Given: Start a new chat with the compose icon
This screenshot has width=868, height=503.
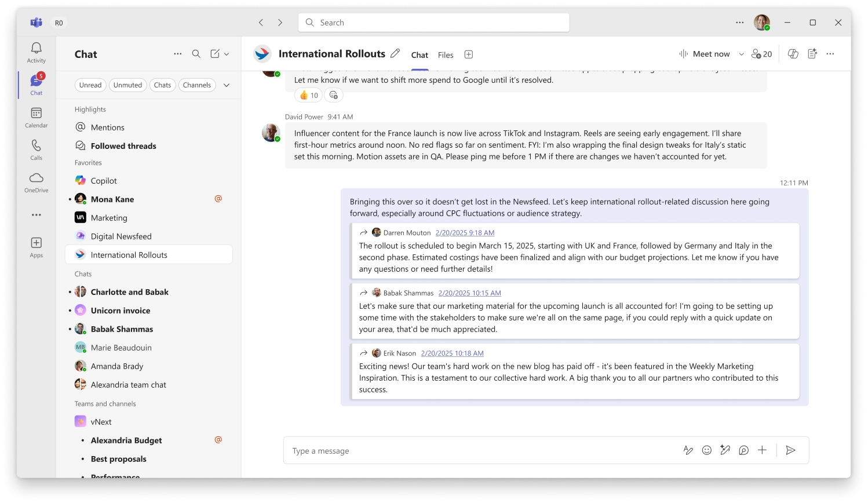Looking at the screenshot, I should [215, 53].
